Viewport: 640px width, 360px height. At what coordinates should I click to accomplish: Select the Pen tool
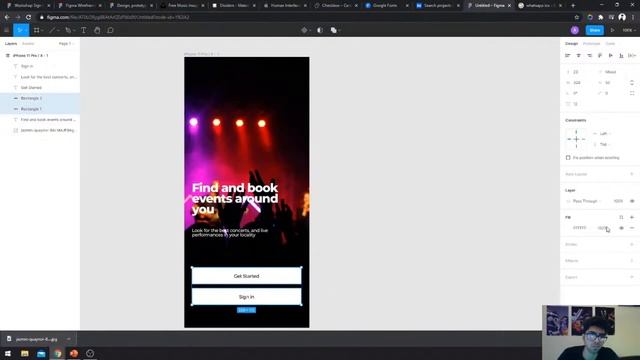coord(68,30)
